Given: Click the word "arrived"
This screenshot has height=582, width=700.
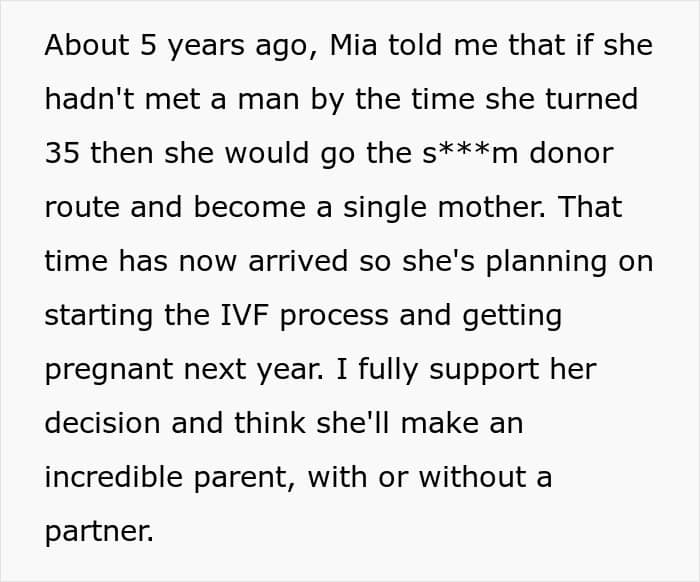Looking at the screenshot, I should (298, 261).
